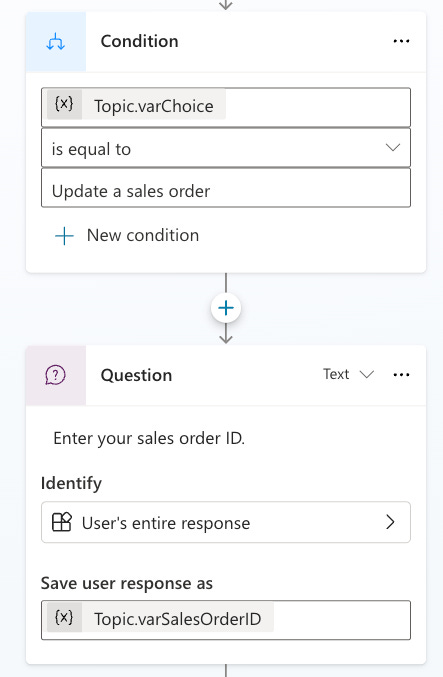Click New condition link
Viewport: 443px width, 677px height.
coord(143,235)
